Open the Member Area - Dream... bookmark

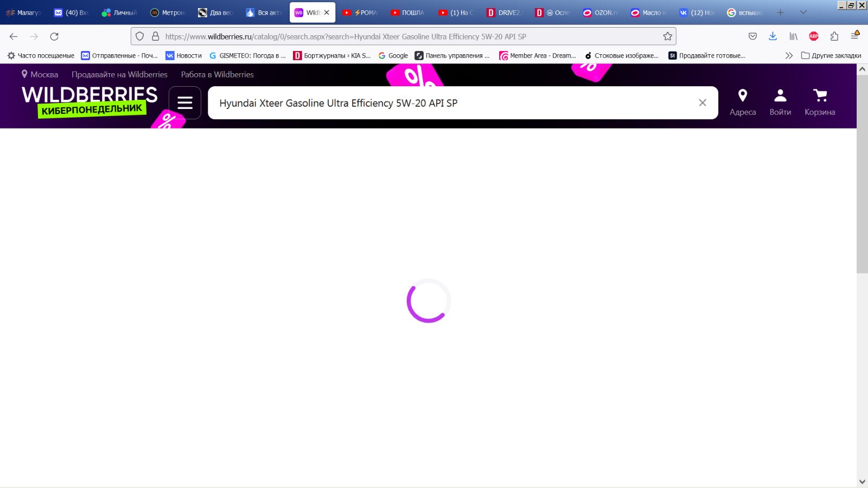(x=537, y=55)
